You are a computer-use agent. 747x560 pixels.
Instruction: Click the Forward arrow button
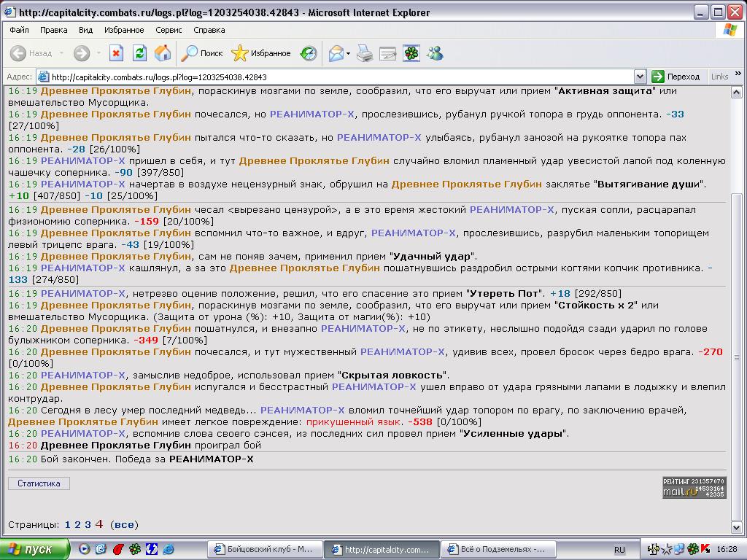[x=82, y=53]
